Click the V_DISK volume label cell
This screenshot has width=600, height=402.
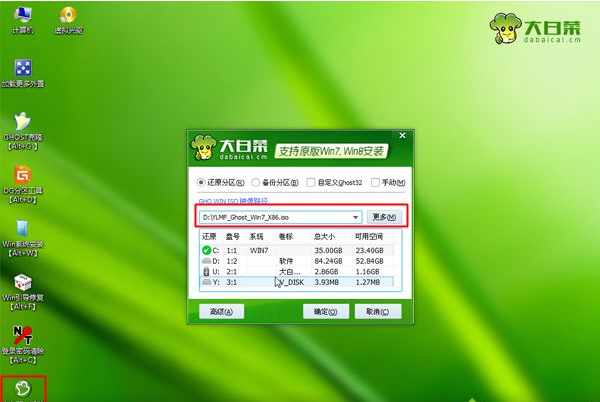coord(290,283)
